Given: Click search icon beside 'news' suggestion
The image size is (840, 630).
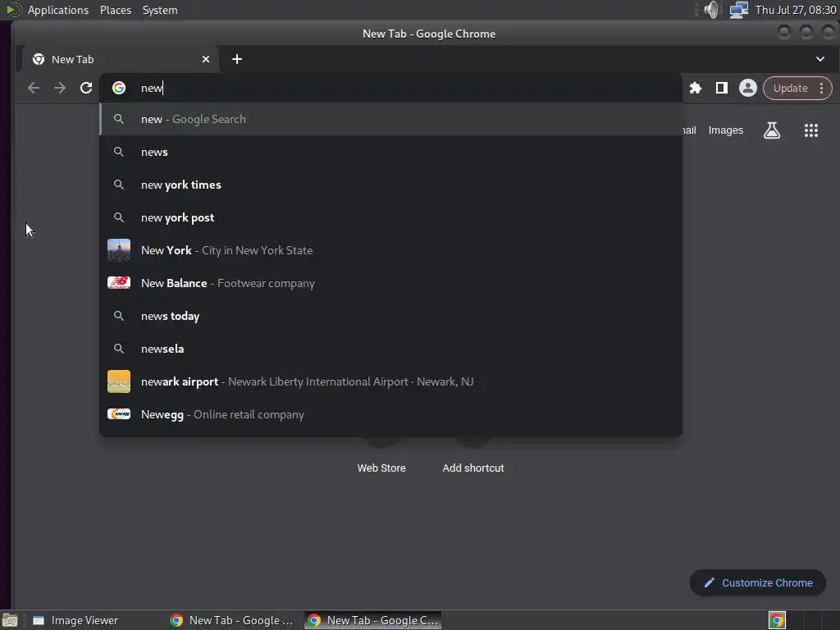Looking at the screenshot, I should (x=119, y=152).
